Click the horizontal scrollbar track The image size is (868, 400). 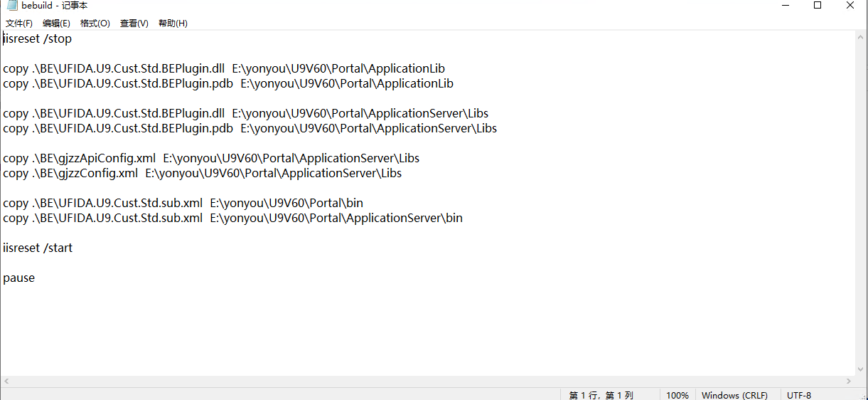427,382
